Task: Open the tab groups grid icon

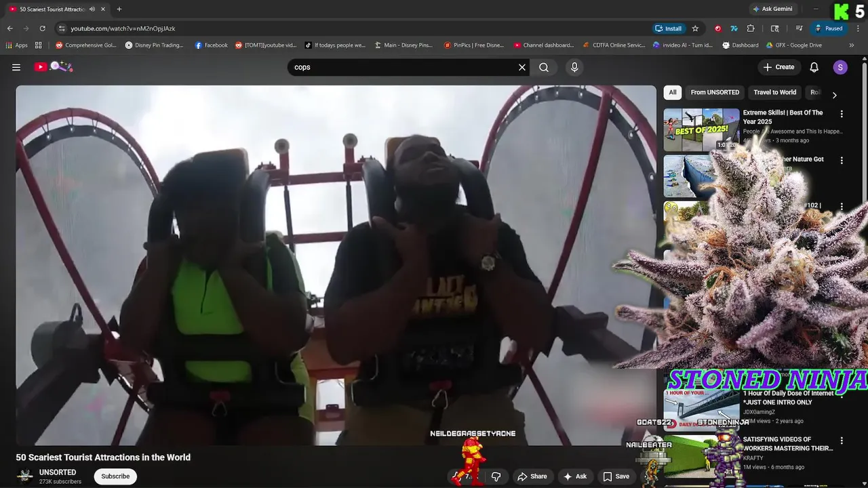Action: pyautogui.click(x=39, y=45)
